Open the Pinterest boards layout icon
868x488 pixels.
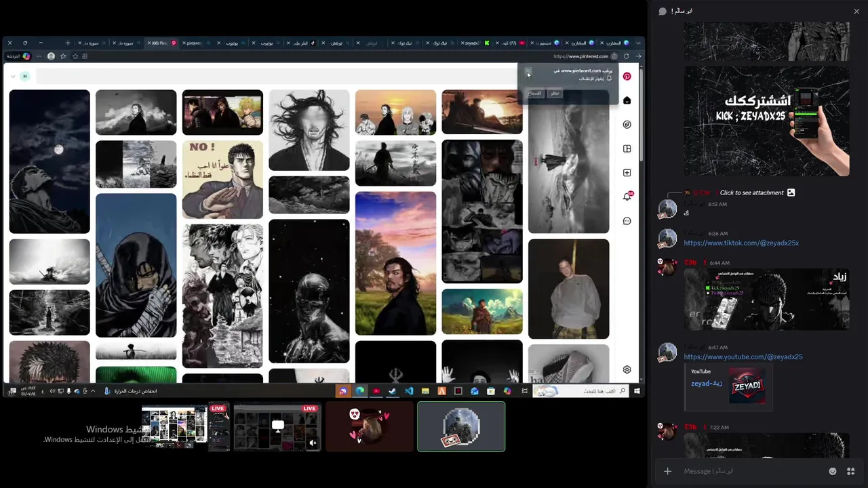[627, 148]
